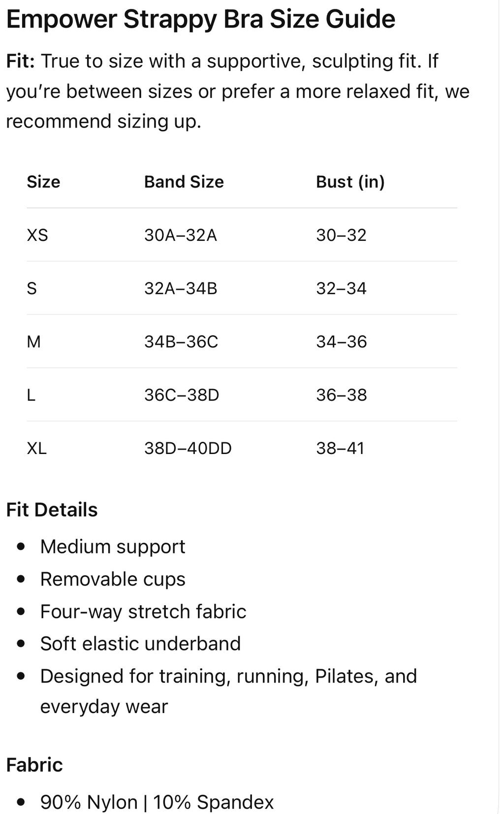Click the Fabric section heading
The width and height of the screenshot is (504, 814).
(x=34, y=765)
